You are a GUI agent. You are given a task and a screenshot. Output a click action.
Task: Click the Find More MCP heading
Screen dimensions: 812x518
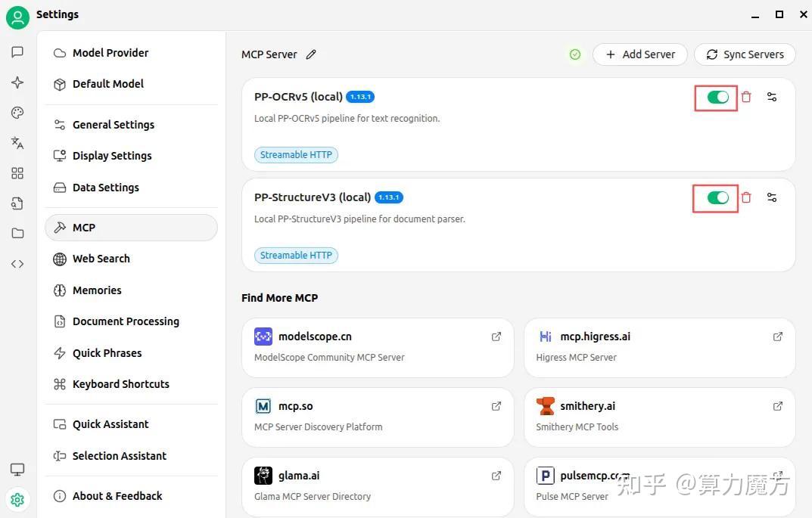pos(280,298)
